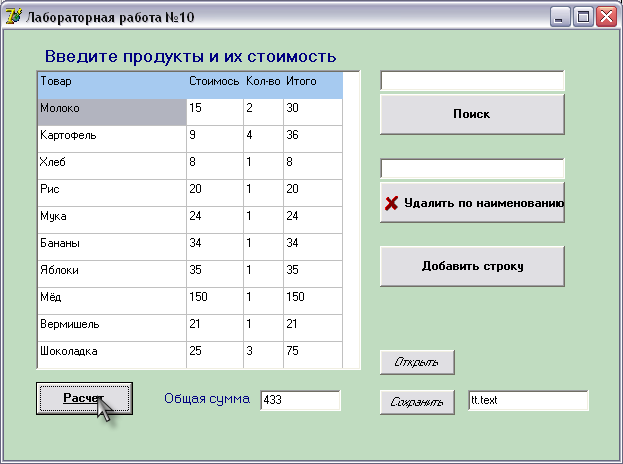Click the Delphi application icon in title bar
The image size is (623, 464).
pos(14,16)
